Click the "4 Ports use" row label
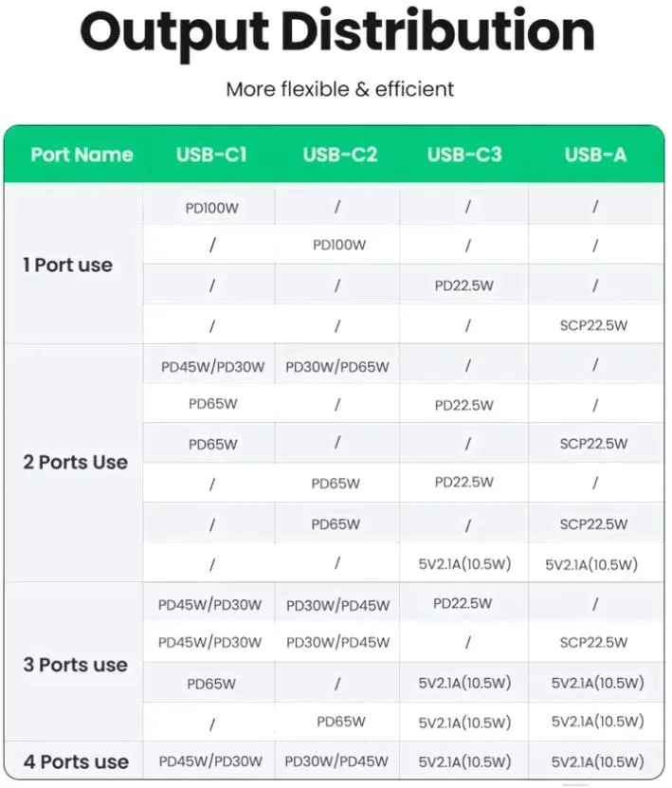Viewport: 672px width, 788px height. click(75, 761)
